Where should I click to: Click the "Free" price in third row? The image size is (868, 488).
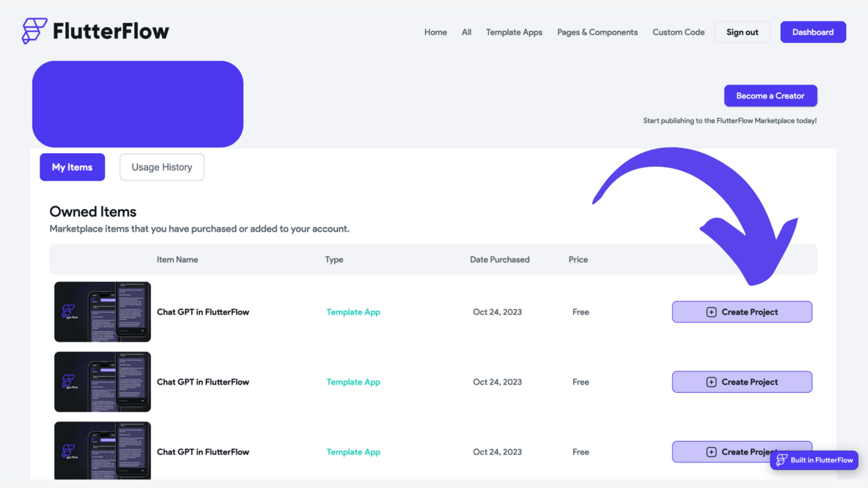pos(581,452)
